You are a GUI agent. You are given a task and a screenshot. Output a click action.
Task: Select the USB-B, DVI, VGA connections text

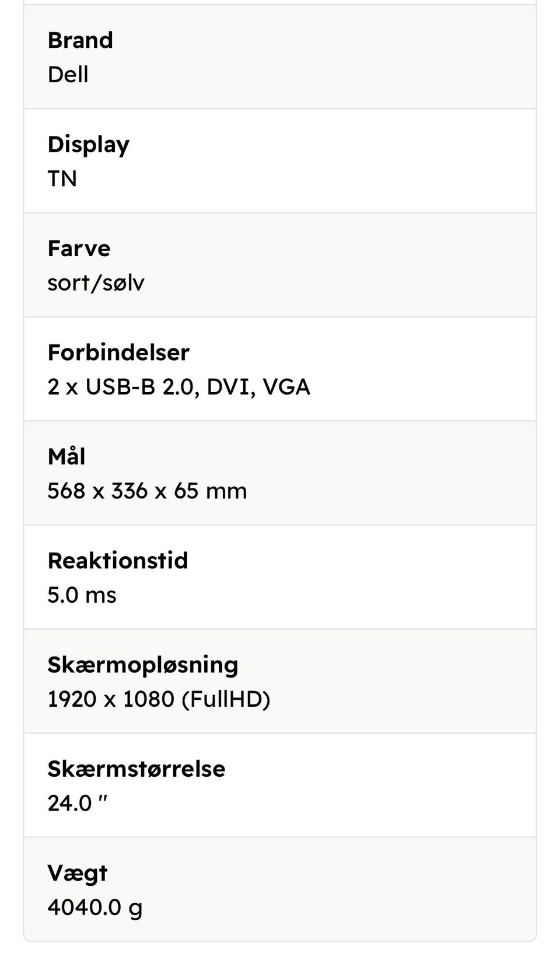(x=179, y=387)
